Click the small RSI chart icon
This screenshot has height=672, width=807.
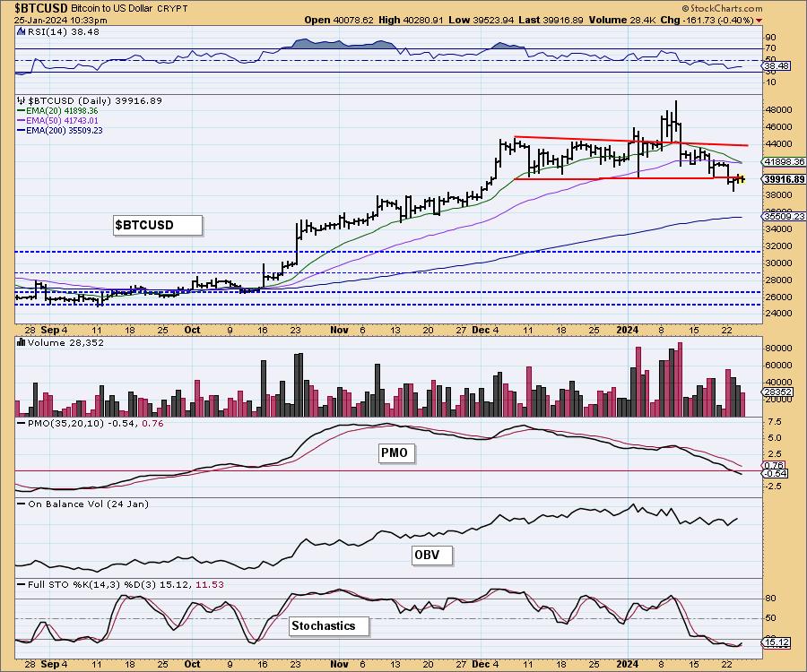point(22,31)
